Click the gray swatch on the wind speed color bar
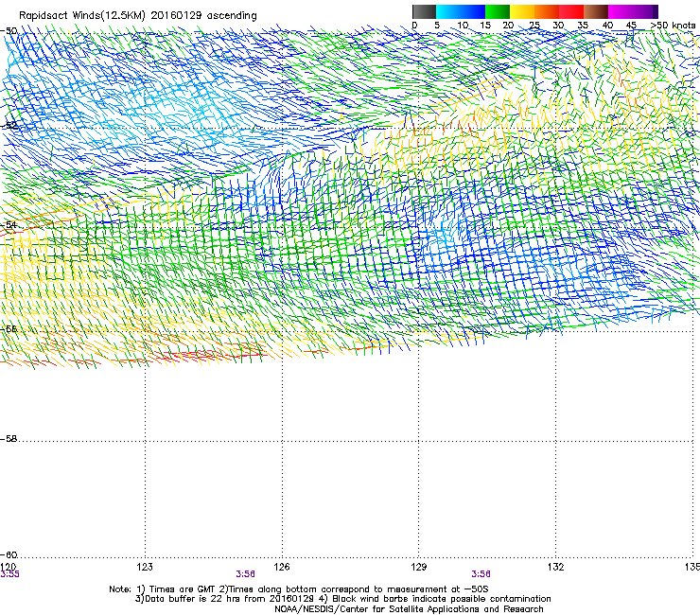The height and width of the screenshot is (615, 700). click(x=424, y=11)
